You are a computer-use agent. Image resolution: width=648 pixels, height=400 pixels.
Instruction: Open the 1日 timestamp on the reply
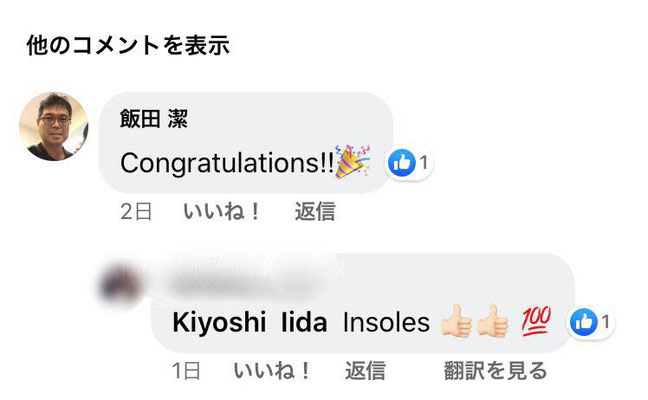(x=186, y=371)
